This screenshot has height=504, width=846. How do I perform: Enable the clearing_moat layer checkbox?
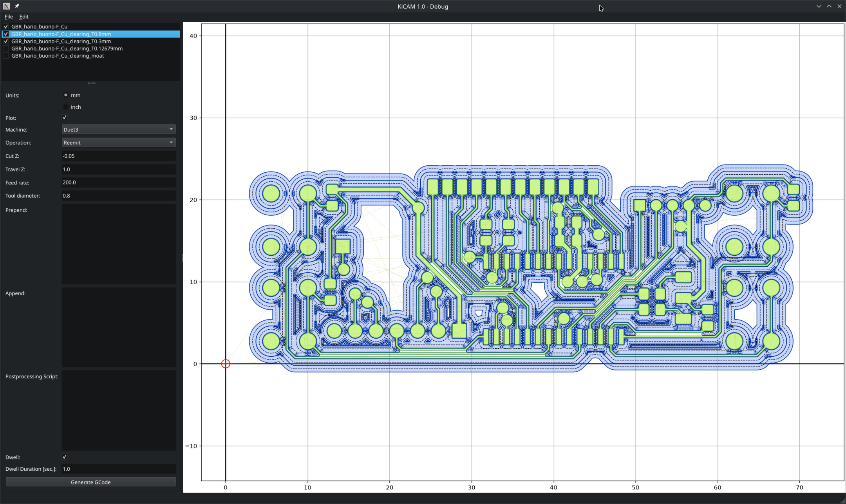6,56
